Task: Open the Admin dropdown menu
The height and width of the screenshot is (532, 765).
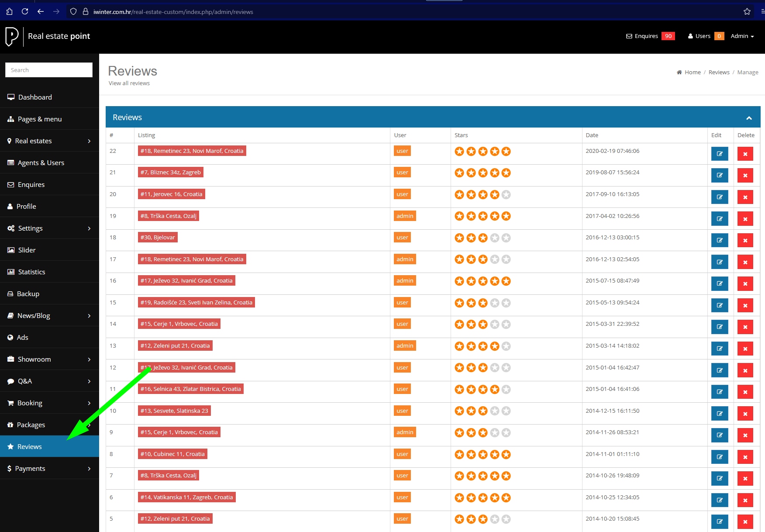Action: pos(742,36)
